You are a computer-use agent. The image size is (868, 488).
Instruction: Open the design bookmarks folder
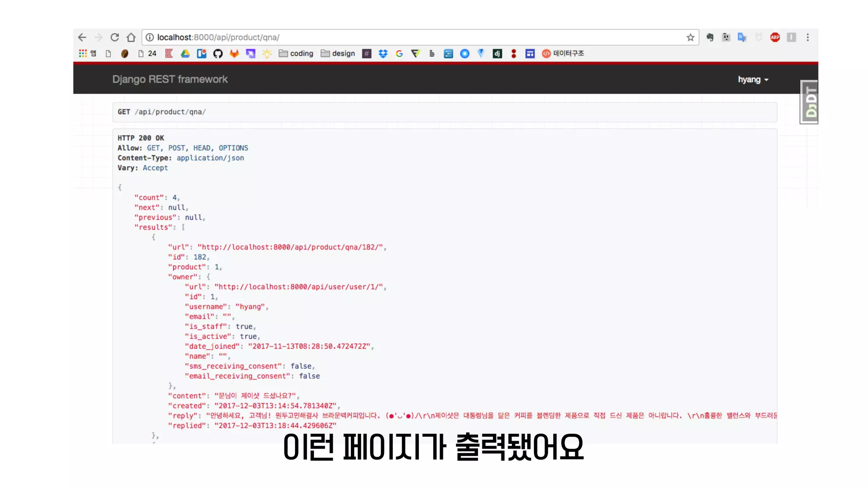pyautogui.click(x=338, y=53)
